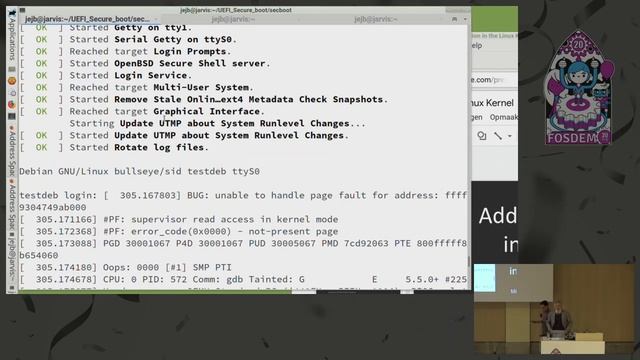Select the line tool icon in background window
640x360 pixels.
point(498,136)
